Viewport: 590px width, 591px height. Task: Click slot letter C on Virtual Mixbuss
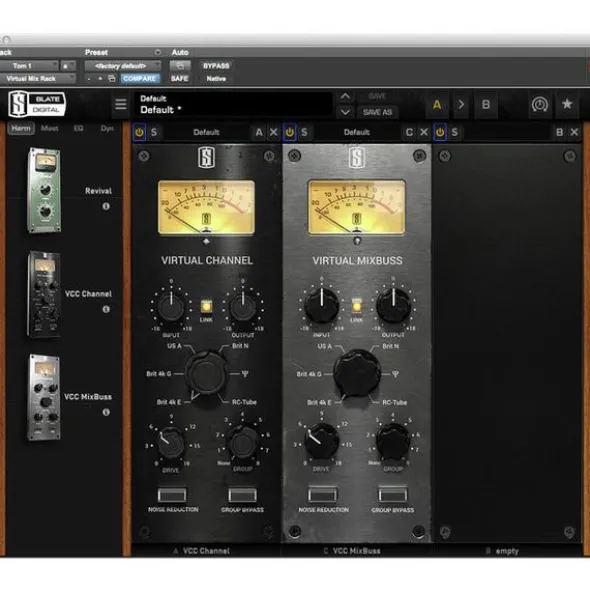click(409, 132)
